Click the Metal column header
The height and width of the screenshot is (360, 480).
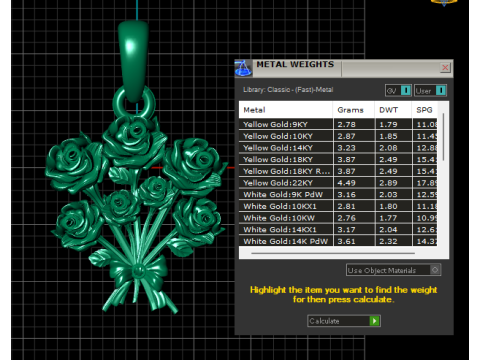286,110
